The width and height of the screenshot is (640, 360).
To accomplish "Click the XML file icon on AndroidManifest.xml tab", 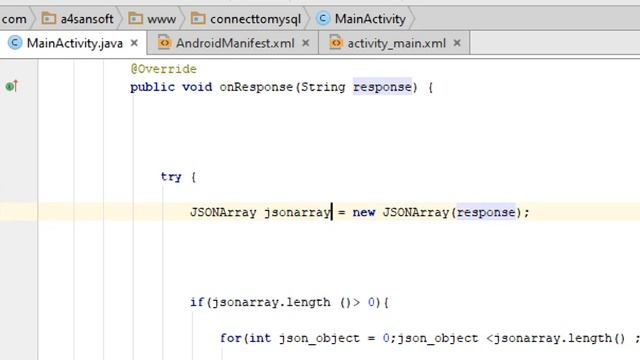I will 164,42.
